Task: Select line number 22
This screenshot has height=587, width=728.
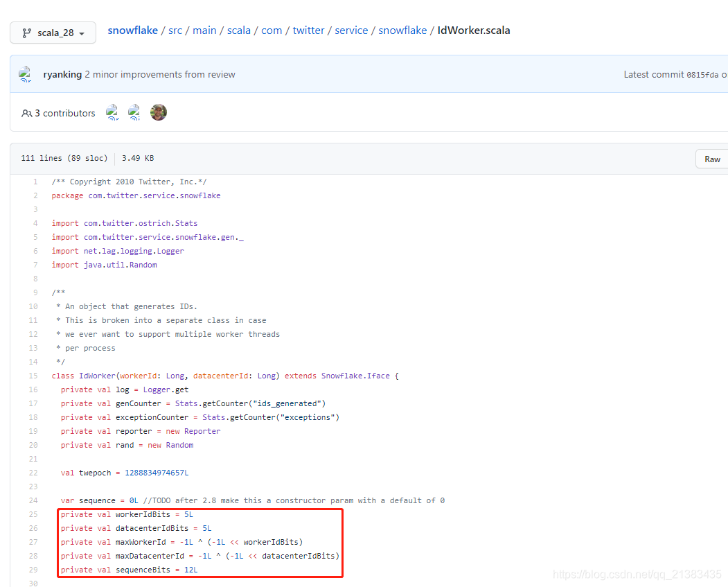Action: pos(33,473)
